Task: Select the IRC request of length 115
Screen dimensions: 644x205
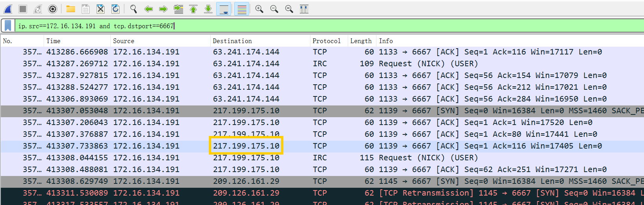Action: click(x=322, y=158)
